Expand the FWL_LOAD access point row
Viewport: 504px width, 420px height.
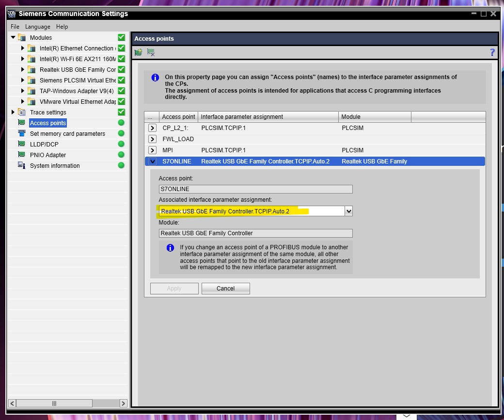coord(152,139)
